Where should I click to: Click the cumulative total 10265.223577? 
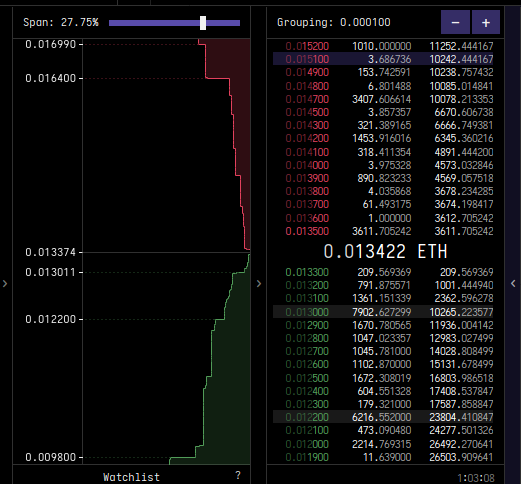(x=461, y=312)
